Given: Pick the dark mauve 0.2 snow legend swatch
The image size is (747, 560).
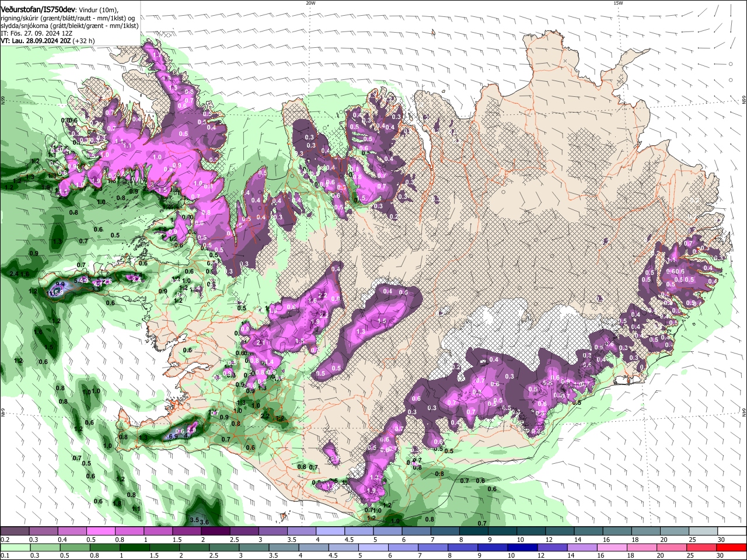Looking at the screenshot, I should pos(15,531).
